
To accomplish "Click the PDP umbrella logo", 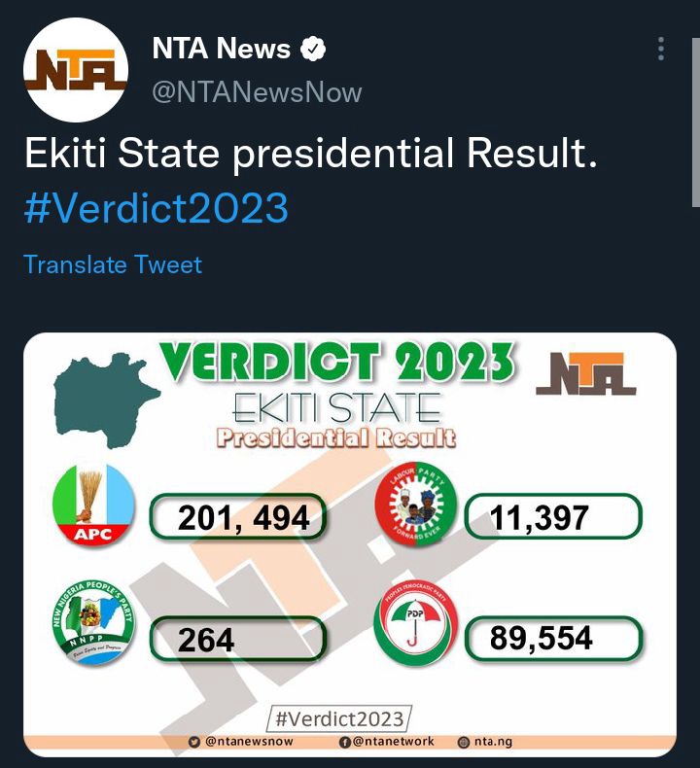I will click(415, 622).
